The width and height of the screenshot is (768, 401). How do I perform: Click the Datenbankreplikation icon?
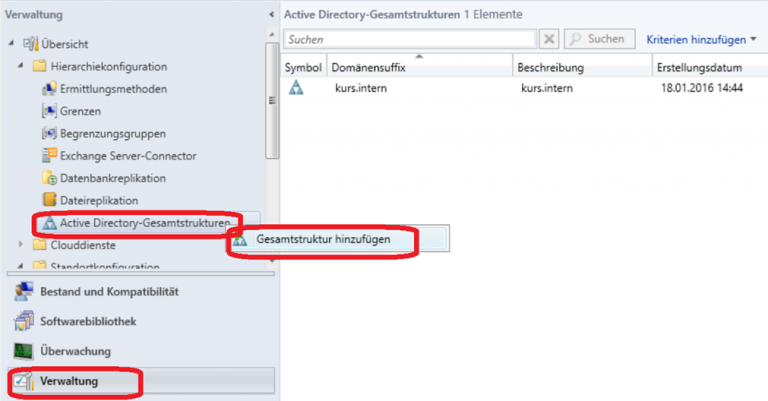tap(50, 178)
